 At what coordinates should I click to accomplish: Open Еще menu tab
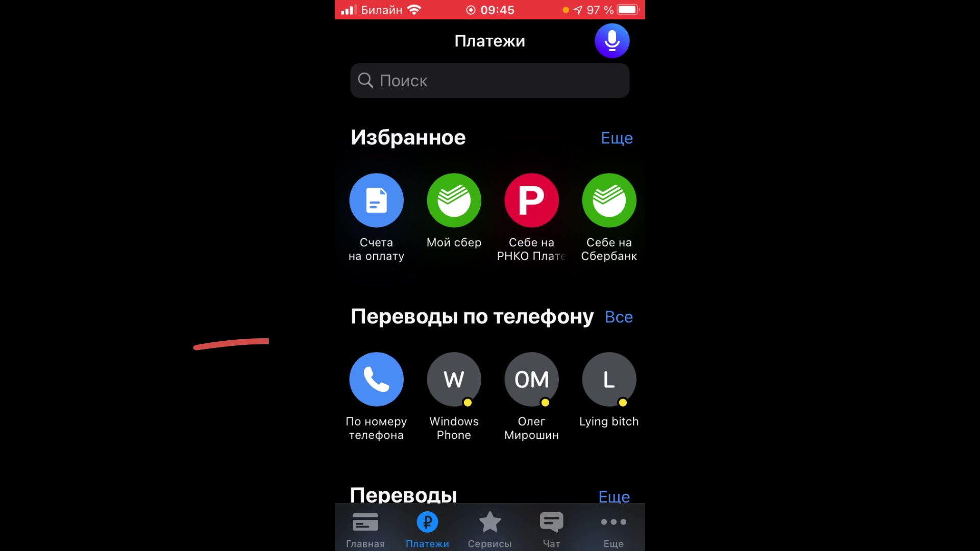[614, 530]
